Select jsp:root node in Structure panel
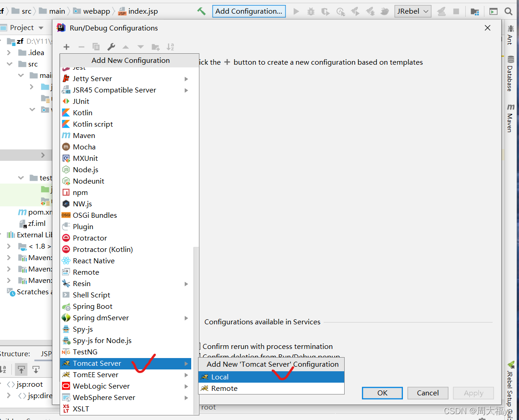Screen dimensions: 519x420 25,384
